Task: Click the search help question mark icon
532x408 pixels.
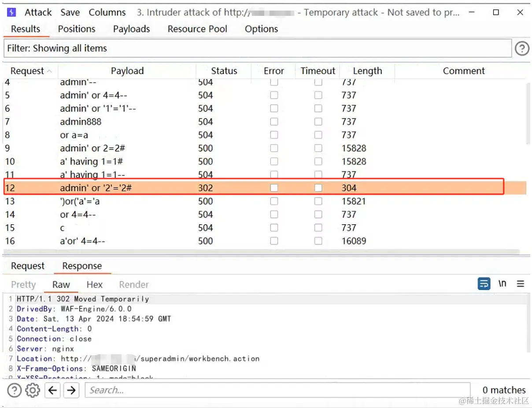Action: pyautogui.click(x=15, y=390)
